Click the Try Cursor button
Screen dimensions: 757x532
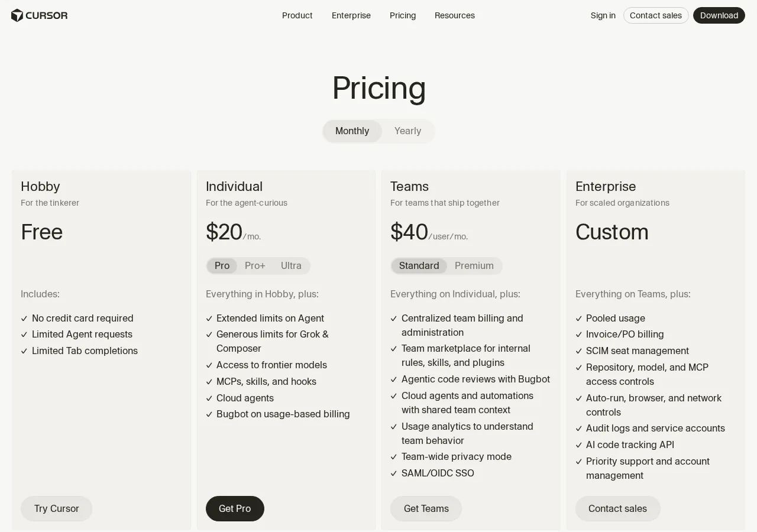pyautogui.click(x=57, y=509)
